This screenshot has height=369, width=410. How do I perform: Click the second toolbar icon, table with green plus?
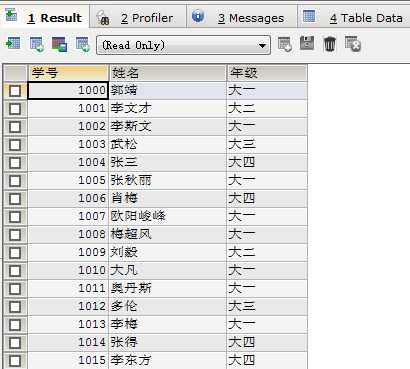click(36, 44)
